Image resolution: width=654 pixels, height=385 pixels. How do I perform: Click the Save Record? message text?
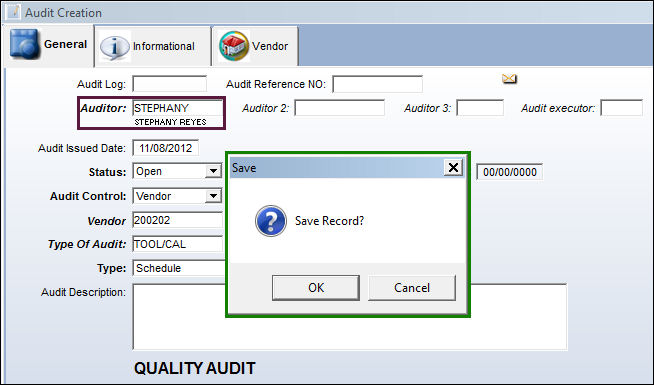(x=330, y=221)
